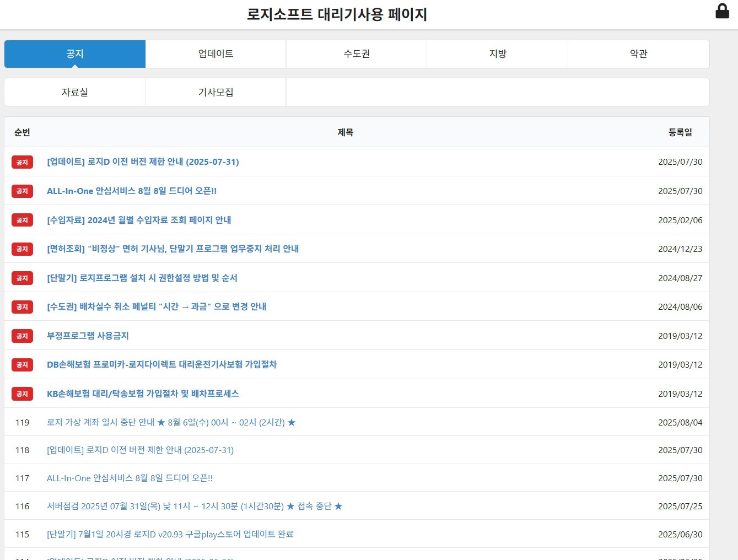Open 로지프로그램 설치 시 권한설정 방법 notice
The height and width of the screenshot is (560, 738).
tap(142, 278)
